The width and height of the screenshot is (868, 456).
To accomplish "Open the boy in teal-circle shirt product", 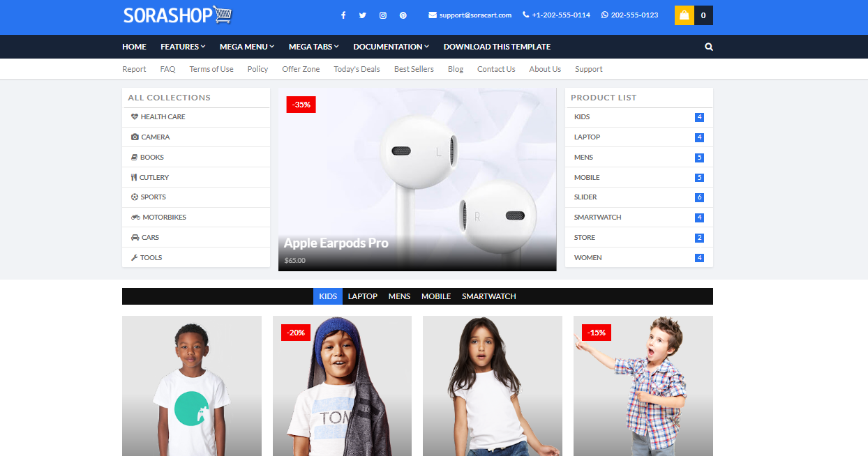I will click(x=192, y=386).
